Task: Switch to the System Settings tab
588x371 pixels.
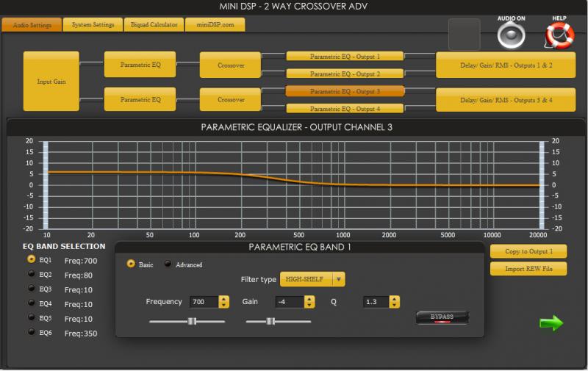Action: click(x=93, y=25)
